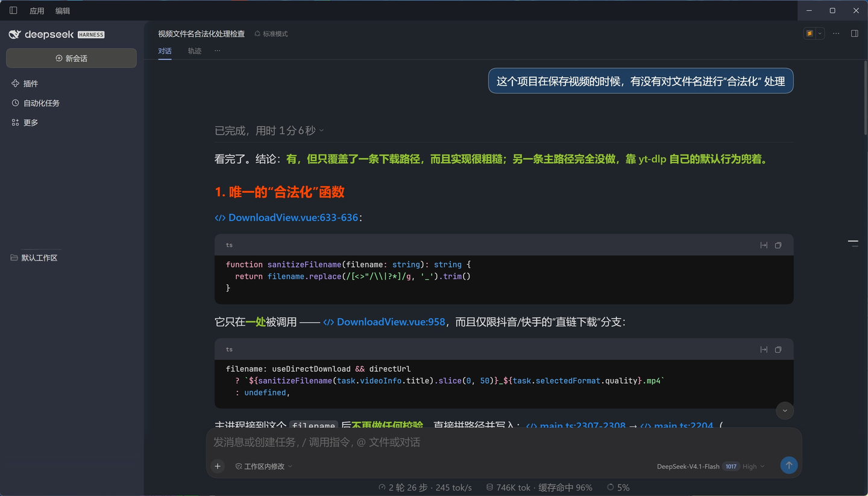Click the code line filename: useDirectDownload && directUrl
The height and width of the screenshot is (496, 868).
pos(318,369)
